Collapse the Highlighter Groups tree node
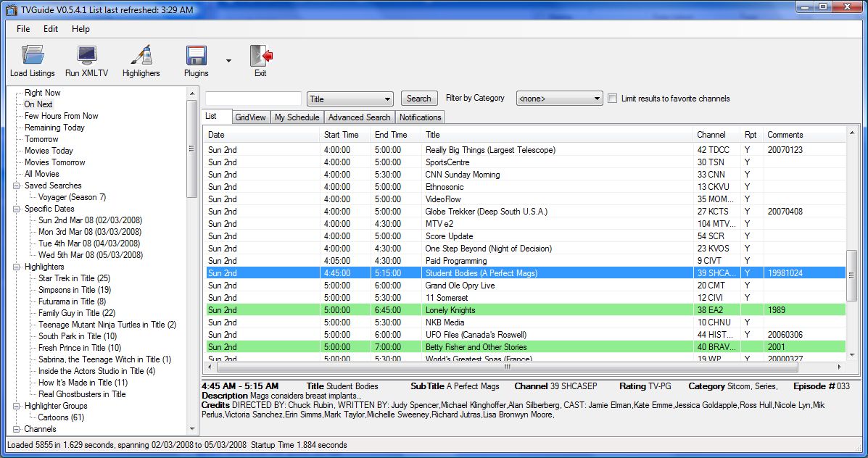 [17, 406]
